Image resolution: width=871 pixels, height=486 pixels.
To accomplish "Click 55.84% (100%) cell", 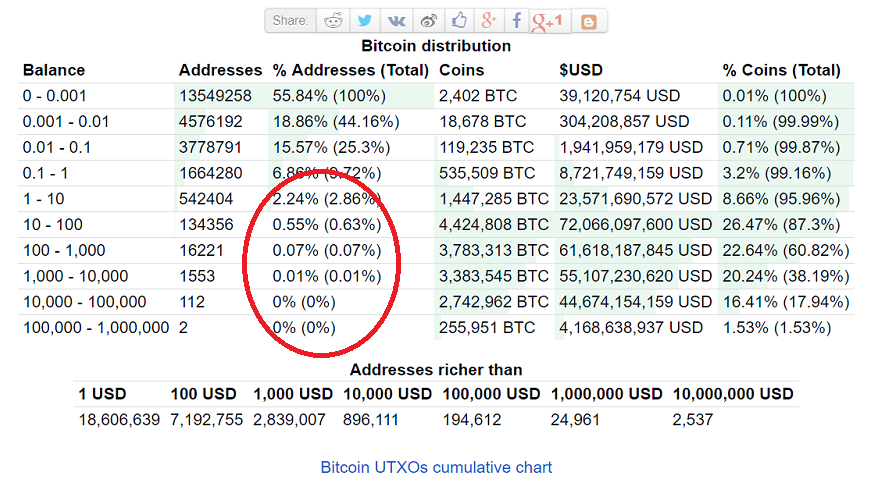I will (329, 96).
